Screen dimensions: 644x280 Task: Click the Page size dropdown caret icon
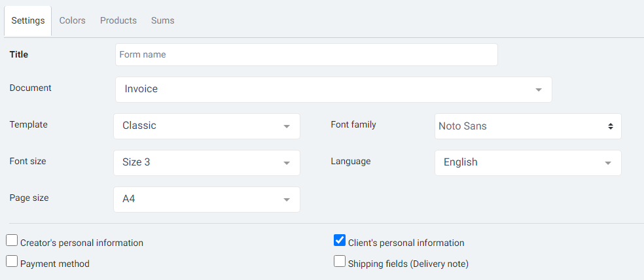point(287,200)
